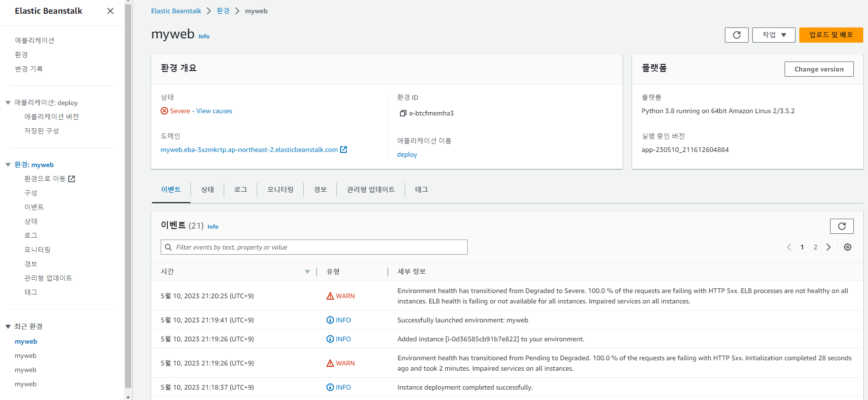
Task: Open events table settings gear
Action: (848, 247)
